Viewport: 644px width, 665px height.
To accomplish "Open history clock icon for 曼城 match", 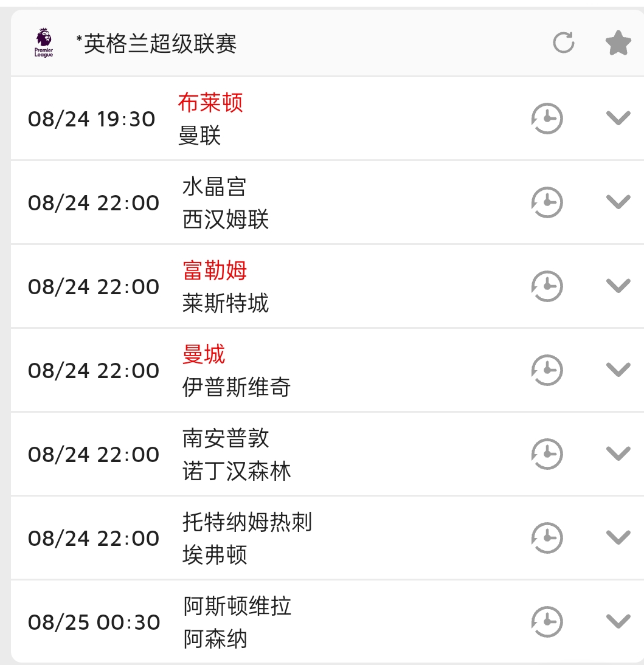I will coord(547,370).
